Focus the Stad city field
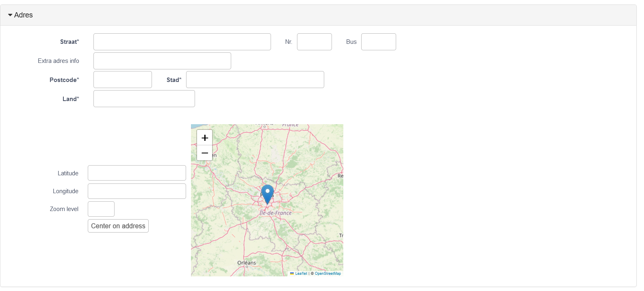This screenshot has height=291, width=644. (255, 80)
